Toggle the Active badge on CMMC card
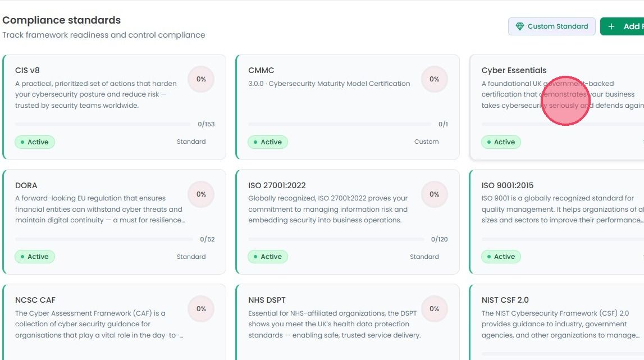 pyautogui.click(x=268, y=142)
